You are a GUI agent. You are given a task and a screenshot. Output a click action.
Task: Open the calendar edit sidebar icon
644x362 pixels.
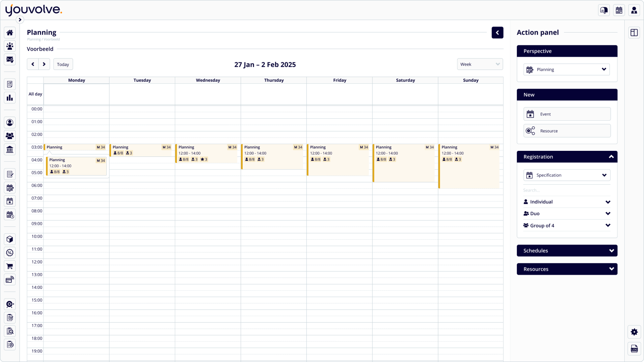10,188
